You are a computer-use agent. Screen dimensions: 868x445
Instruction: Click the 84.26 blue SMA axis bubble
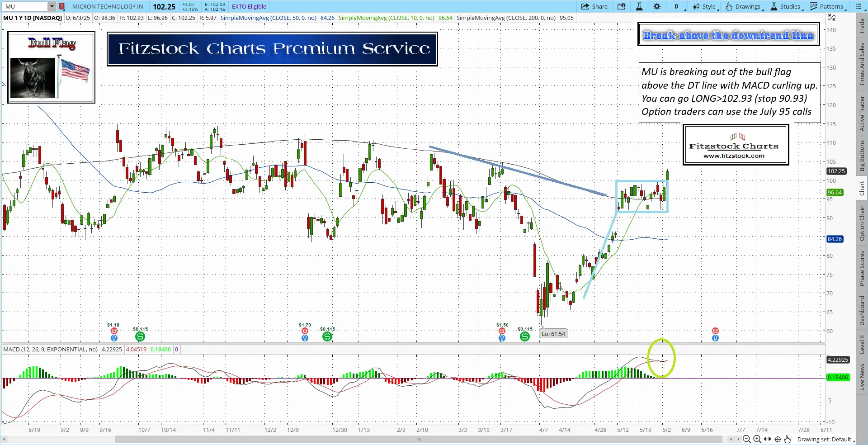click(x=835, y=239)
